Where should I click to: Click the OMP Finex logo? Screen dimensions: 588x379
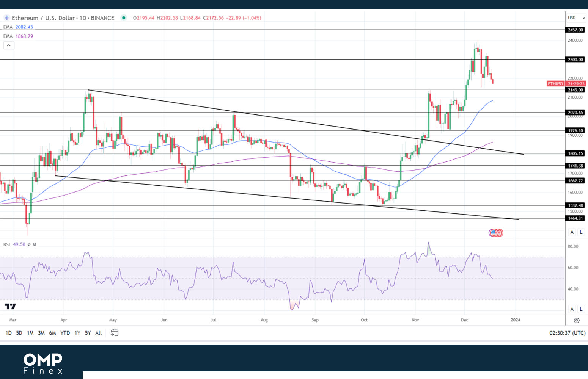(x=43, y=363)
